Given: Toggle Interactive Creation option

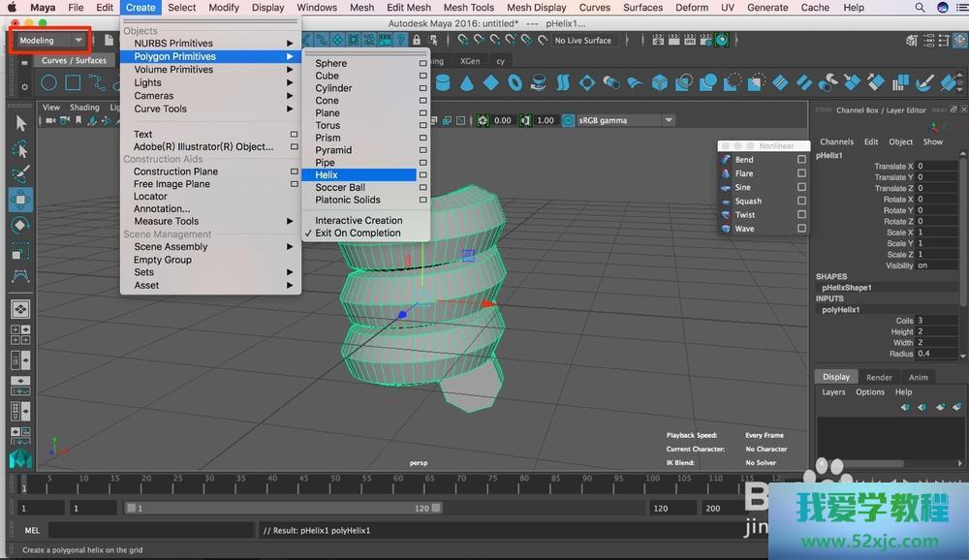Looking at the screenshot, I should click(x=358, y=220).
